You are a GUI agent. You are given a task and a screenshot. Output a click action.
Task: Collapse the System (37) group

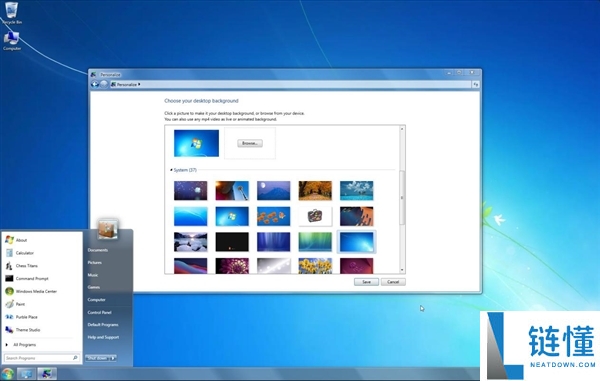171,170
